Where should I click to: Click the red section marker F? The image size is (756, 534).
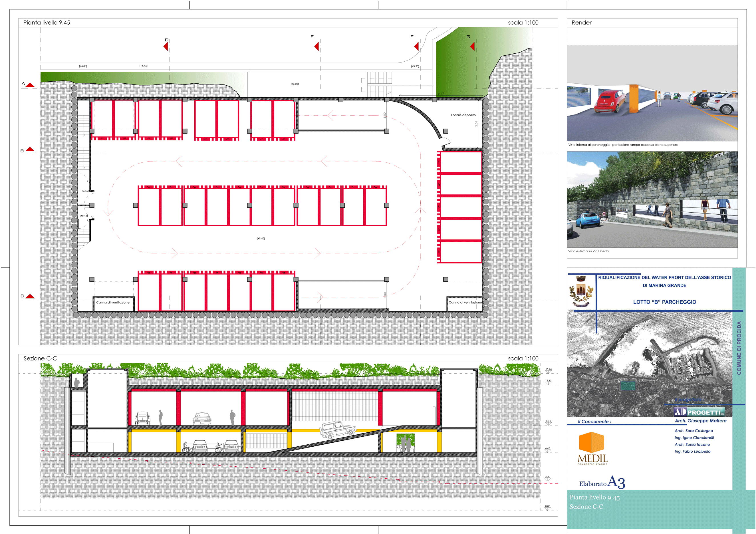(416, 46)
